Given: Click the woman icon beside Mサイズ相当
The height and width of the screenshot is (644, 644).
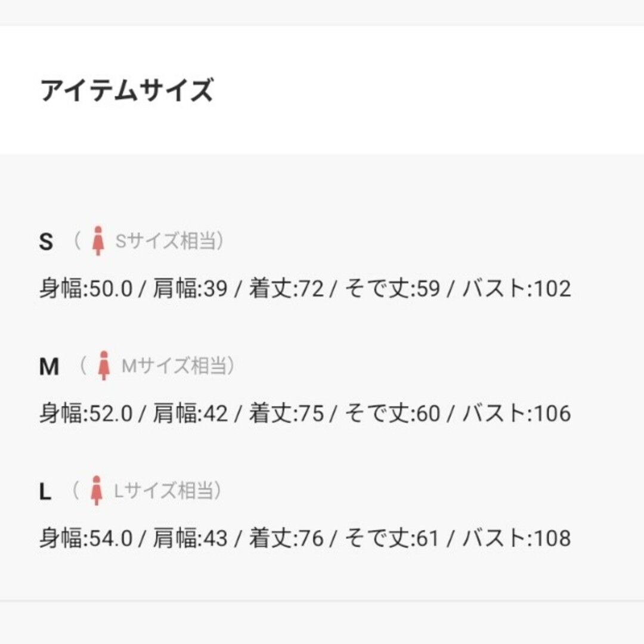Looking at the screenshot, I should 104,366.
